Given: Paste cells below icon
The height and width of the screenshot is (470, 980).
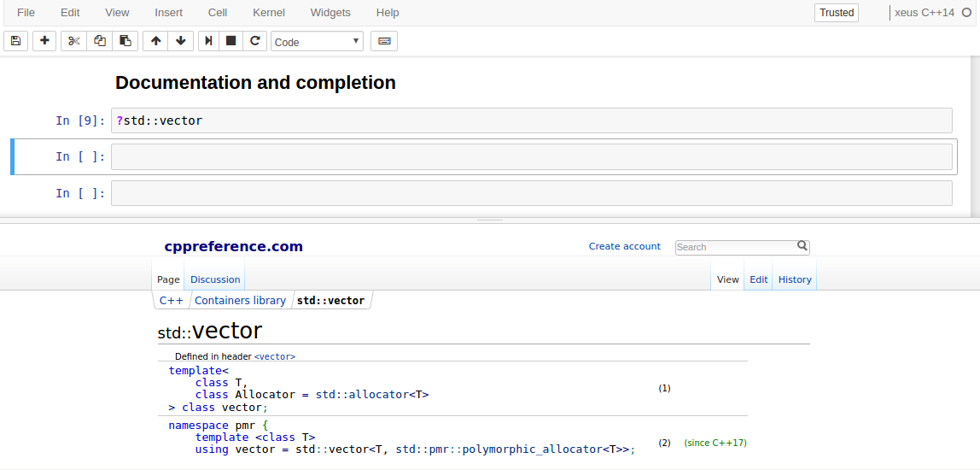Looking at the screenshot, I should 125,41.
